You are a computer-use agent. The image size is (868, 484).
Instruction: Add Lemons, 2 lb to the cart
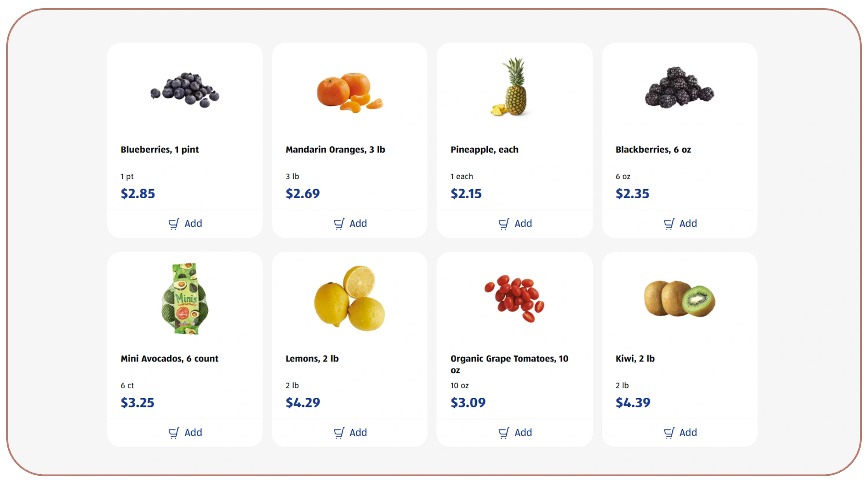(x=350, y=432)
